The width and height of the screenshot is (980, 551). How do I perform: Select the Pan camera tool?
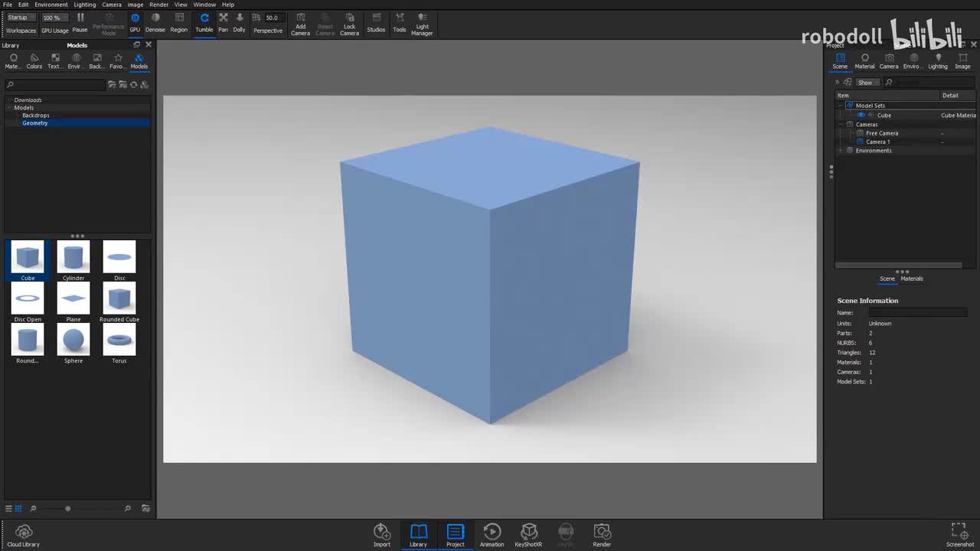223,22
